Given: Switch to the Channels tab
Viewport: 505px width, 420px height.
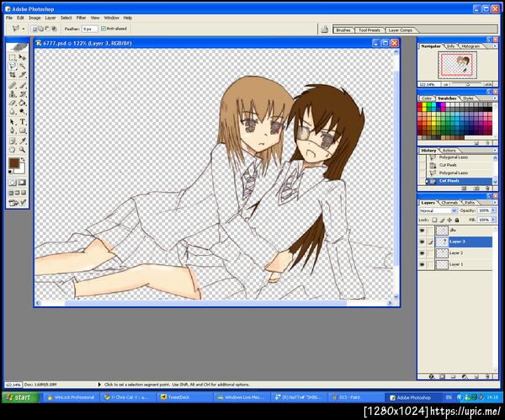Looking at the screenshot, I should 449,203.
